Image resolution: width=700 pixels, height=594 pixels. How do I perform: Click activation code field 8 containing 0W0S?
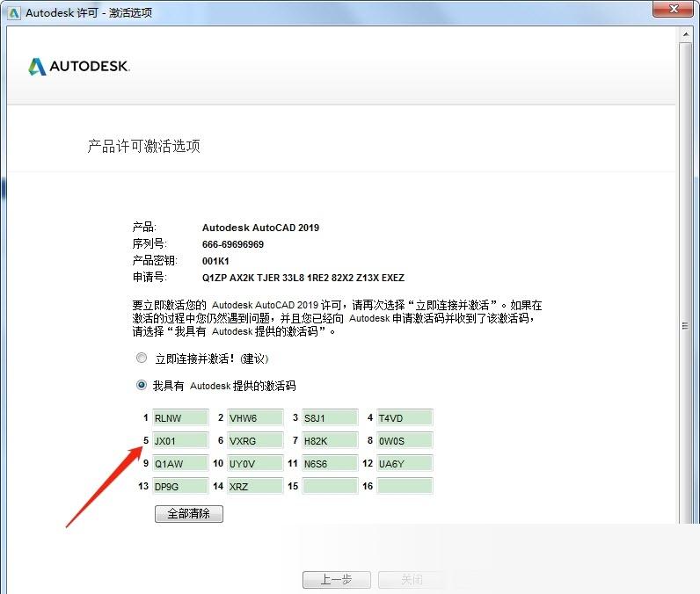(405, 440)
